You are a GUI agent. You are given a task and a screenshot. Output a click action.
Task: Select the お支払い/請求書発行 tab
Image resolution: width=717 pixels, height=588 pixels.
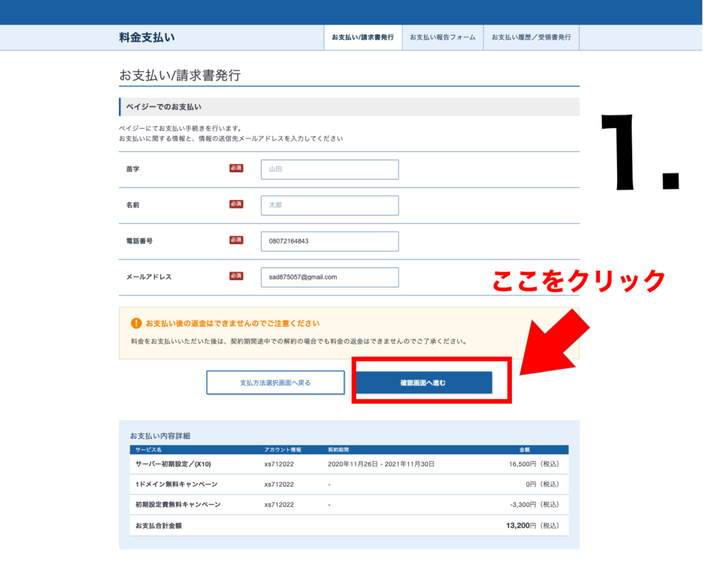click(363, 37)
